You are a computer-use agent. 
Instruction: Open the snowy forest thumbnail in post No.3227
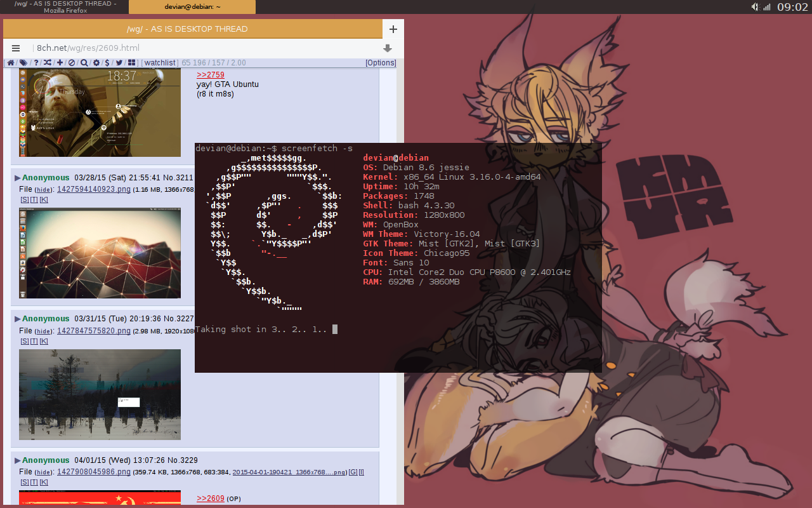click(x=100, y=394)
